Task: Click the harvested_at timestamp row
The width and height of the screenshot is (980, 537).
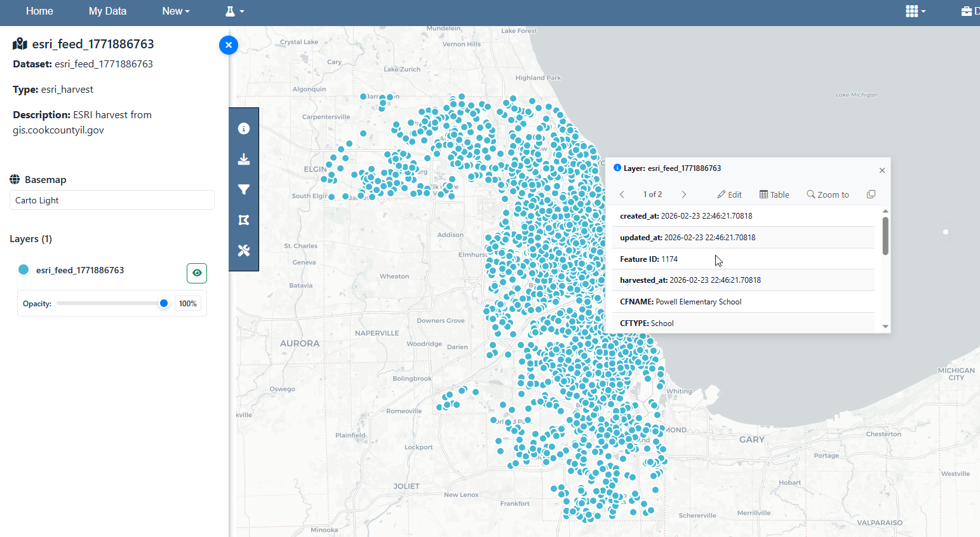Action: tap(743, 280)
